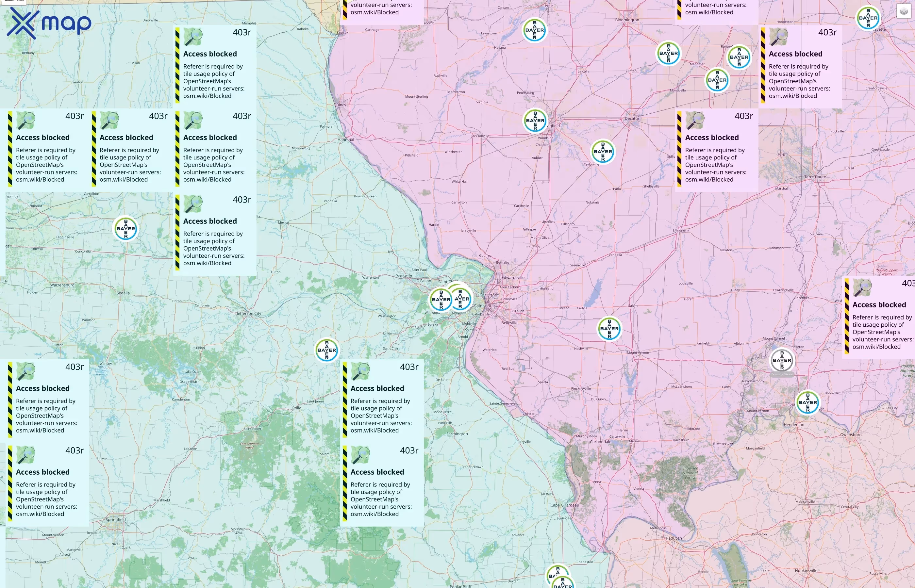
Task: Select the Bayer marker at Evansville
Action: click(808, 402)
